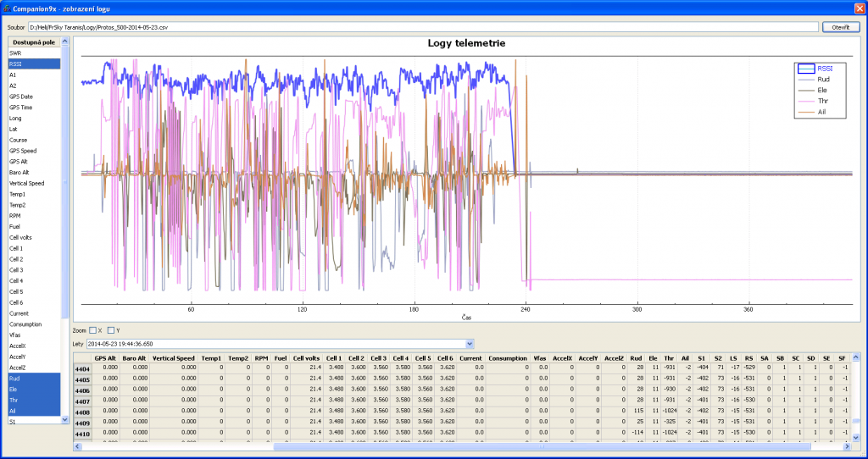Click the Companion9x app icon in title bar
The image size is (868, 459).
(8, 8)
